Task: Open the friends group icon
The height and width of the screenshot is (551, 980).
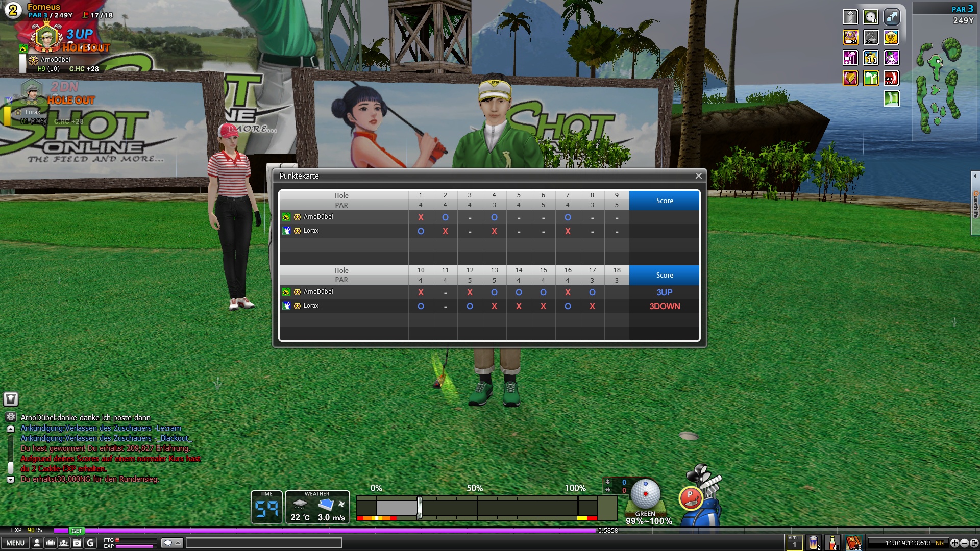Action: pos(63,543)
